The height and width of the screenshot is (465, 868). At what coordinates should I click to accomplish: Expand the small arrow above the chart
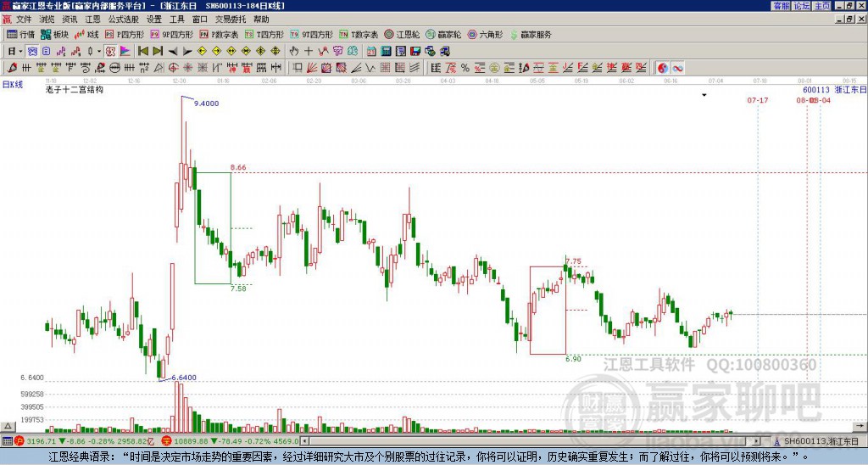point(704,95)
